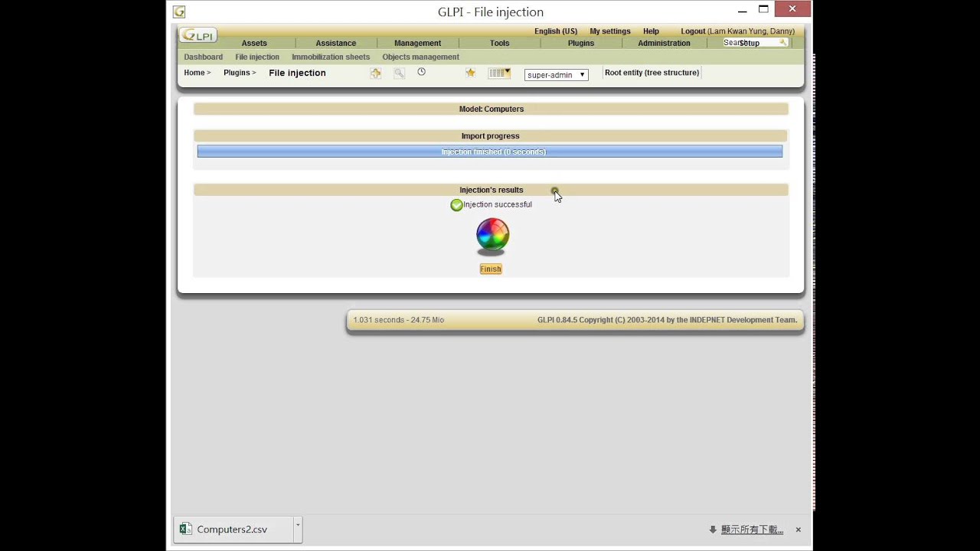Click the Plugins breadcrumb link
The width and height of the screenshot is (980, 551).
coord(237,73)
